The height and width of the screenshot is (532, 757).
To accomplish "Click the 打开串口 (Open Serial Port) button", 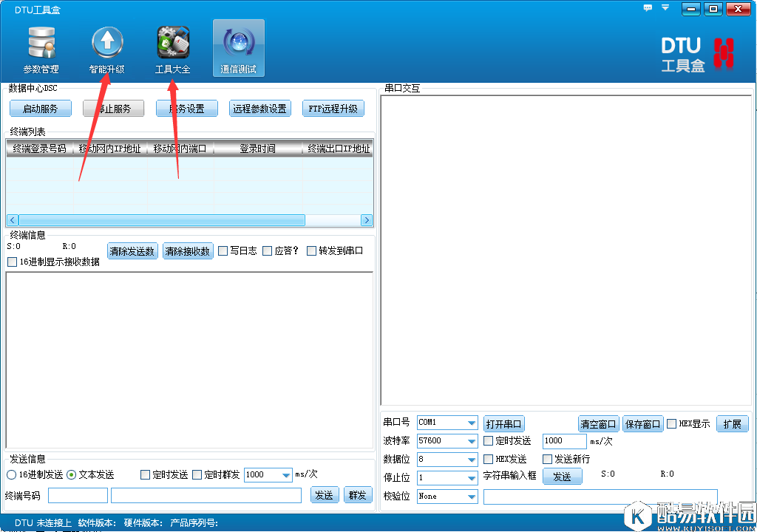I will [x=503, y=423].
